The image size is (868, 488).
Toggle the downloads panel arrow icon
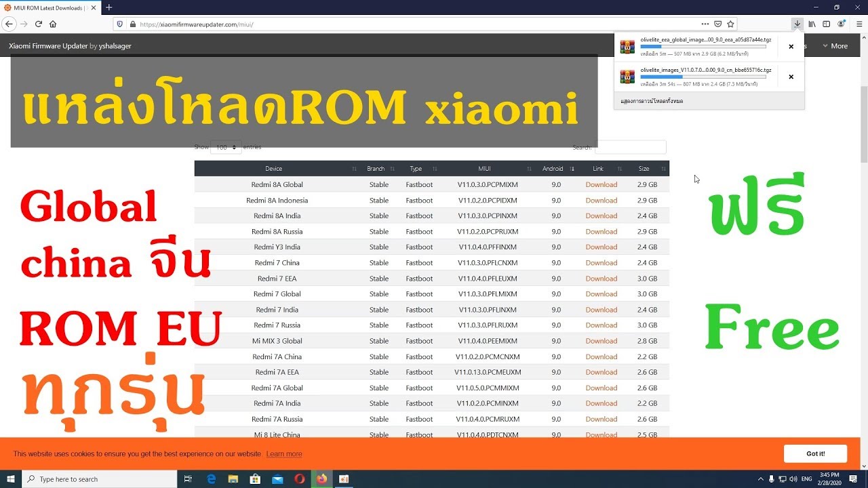click(797, 24)
